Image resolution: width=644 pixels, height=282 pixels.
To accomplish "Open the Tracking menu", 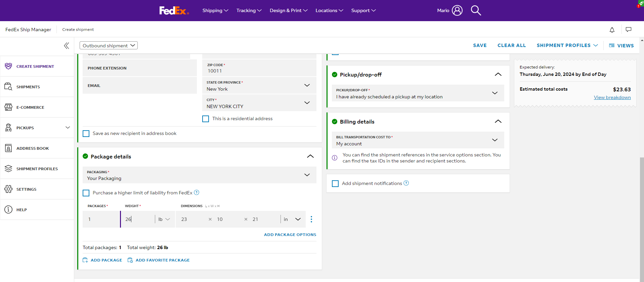I will pos(249,10).
